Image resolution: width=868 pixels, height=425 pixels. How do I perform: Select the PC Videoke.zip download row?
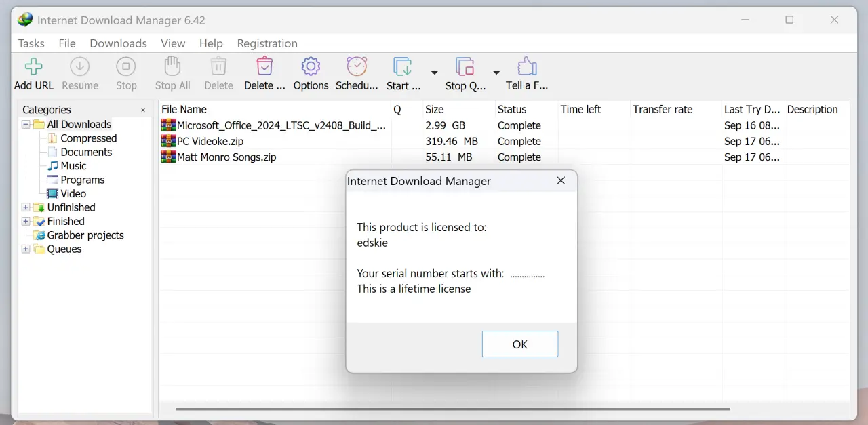coord(504,141)
